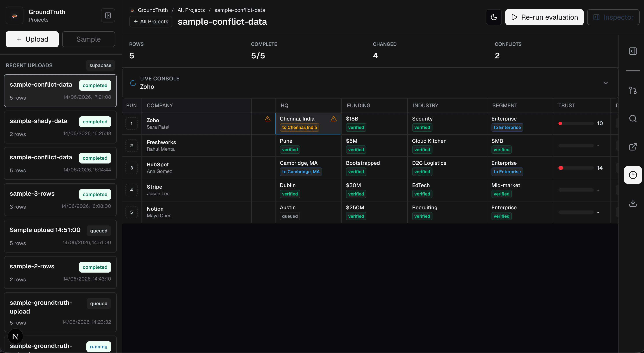Click warning icon in Chennai HQ cell
This screenshot has height=353, width=644.
(333, 119)
